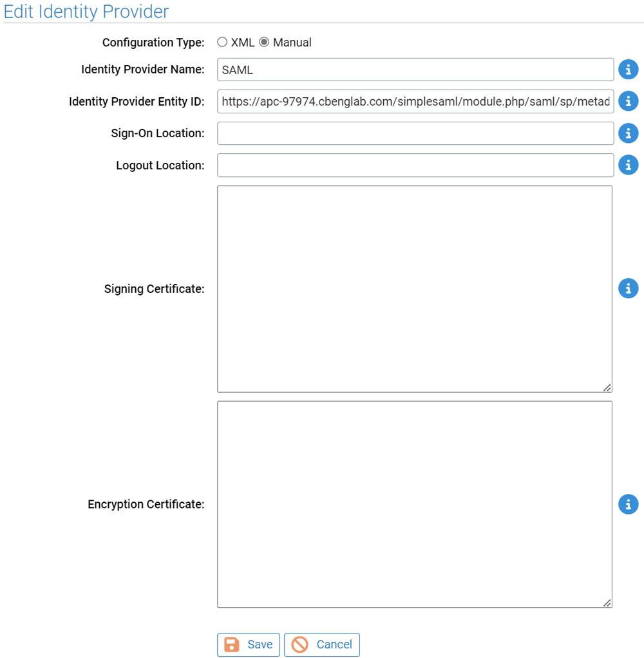Click the info icon beside Identity Provider Name
The image size is (644, 658).
[628, 69]
